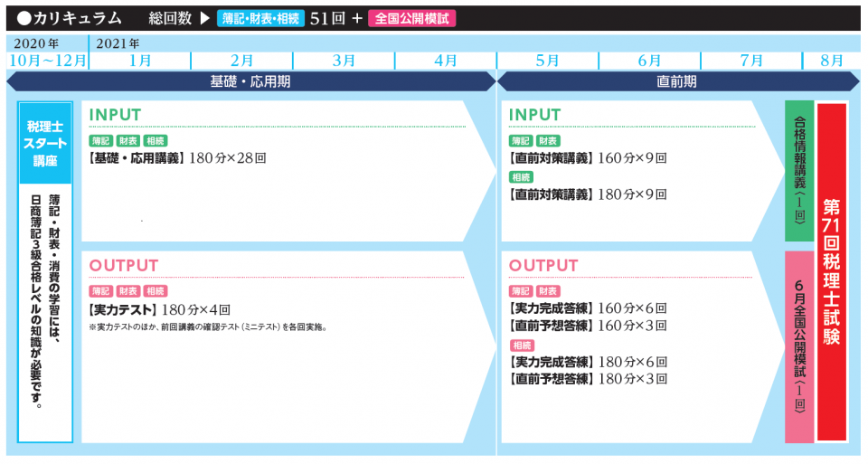
Task: Click the white arrow next to 総回数
Action: point(204,18)
